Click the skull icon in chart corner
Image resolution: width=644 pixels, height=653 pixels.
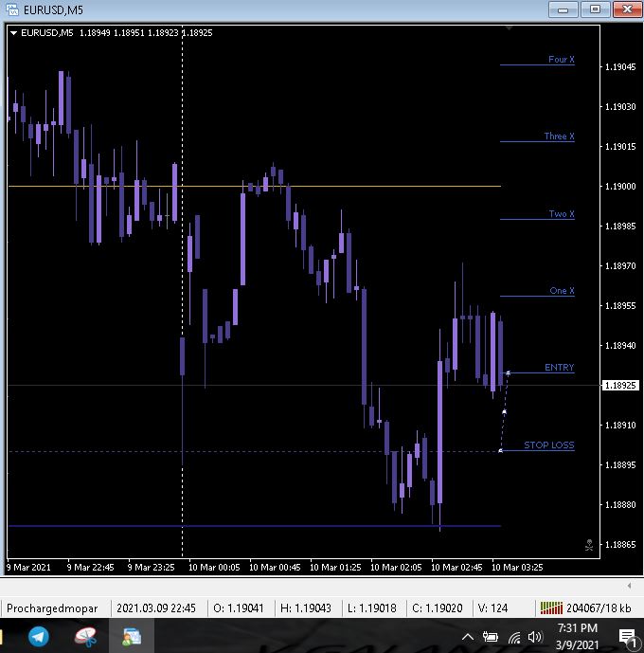click(x=589, y=545)
